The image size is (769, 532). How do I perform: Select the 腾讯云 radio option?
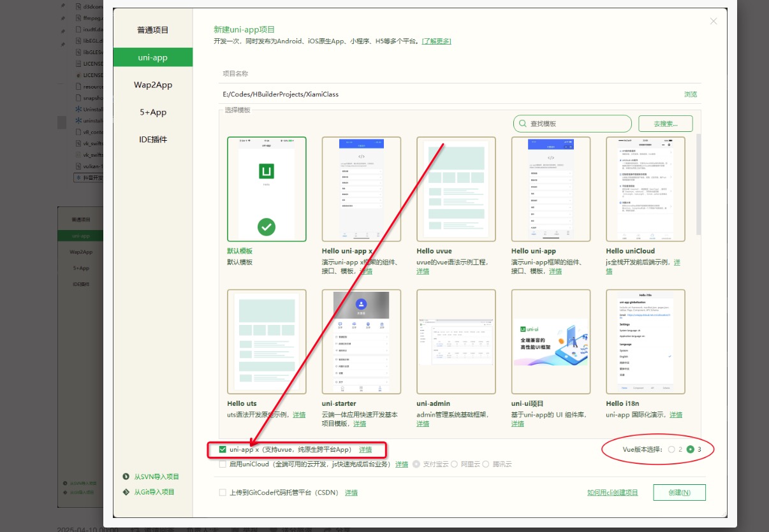point(486,464)
